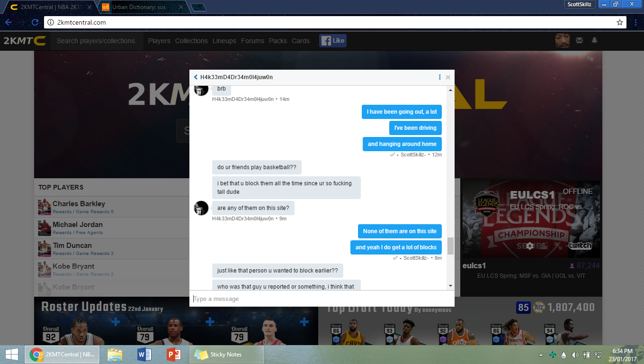Focus the 'Type a message' field
Viewport: 644px width, 364px height.
pyautogui.click(x=322, y=299)
